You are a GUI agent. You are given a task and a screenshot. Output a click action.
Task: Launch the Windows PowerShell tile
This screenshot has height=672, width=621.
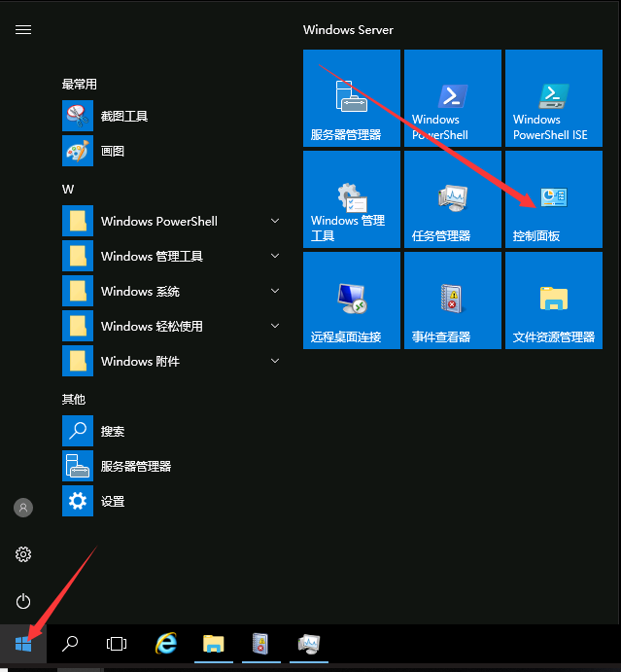point(453,98)
